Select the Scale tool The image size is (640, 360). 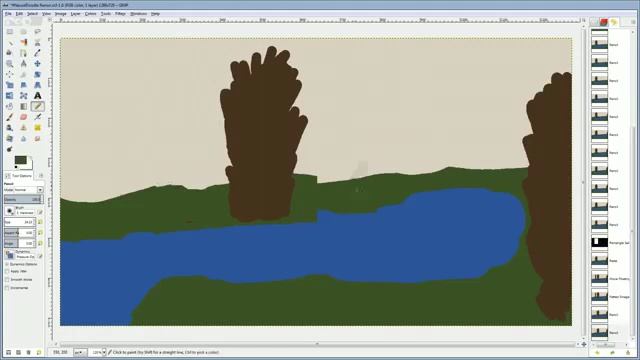9,85
